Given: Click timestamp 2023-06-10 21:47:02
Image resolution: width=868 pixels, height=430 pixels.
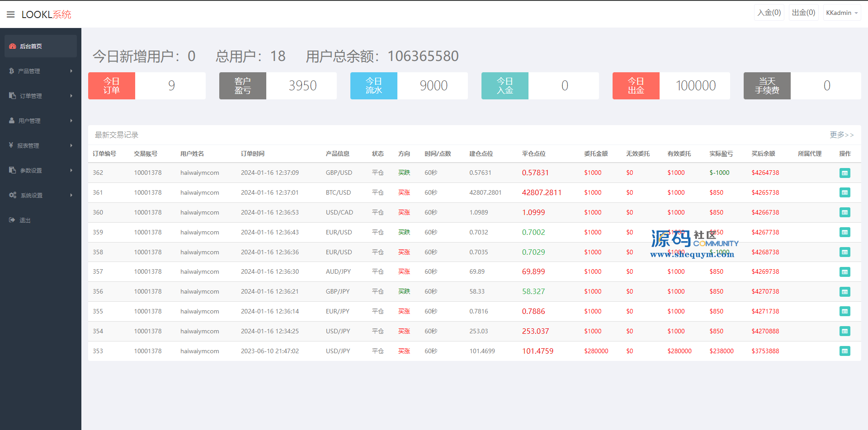Looking at the screenshot, I should tap(270, 351).
